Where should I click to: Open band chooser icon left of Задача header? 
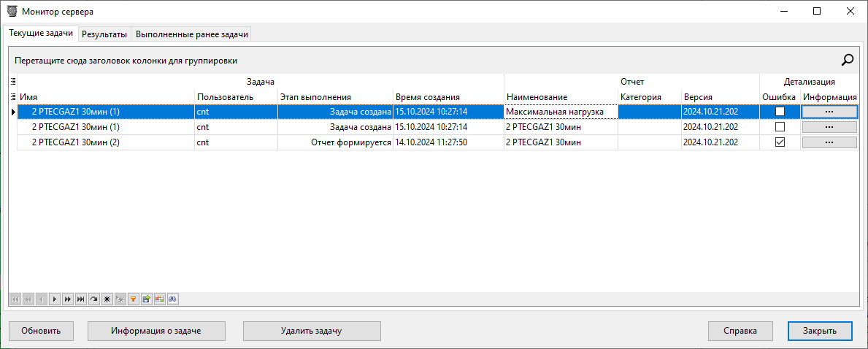tap(13, 82)
